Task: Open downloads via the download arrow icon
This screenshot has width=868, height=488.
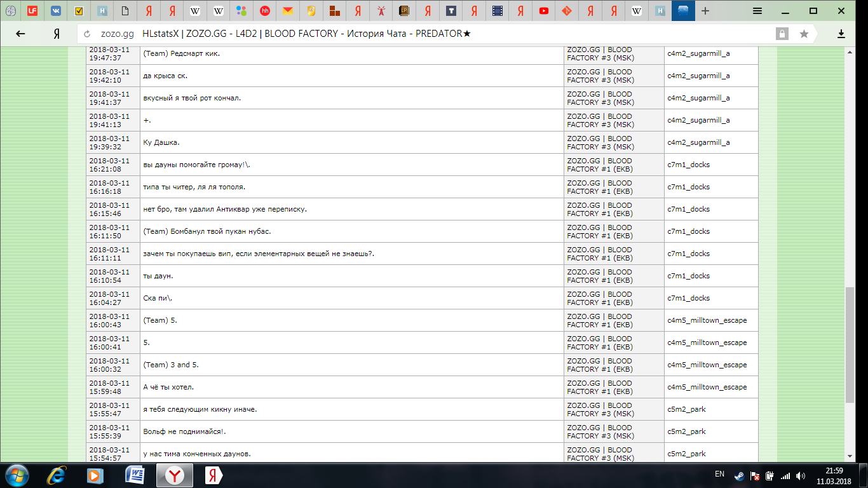Action: [841, 34]
